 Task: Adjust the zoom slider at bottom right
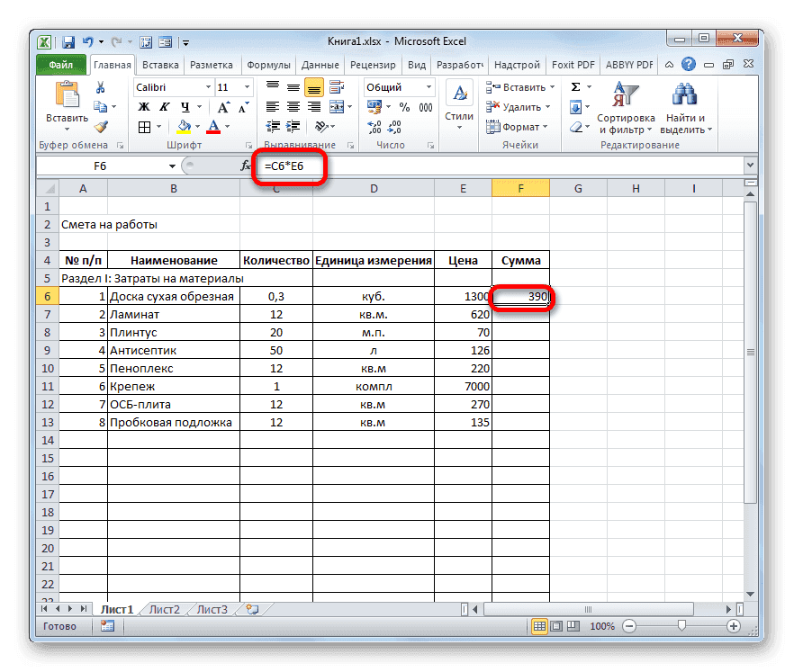point(681,626)
